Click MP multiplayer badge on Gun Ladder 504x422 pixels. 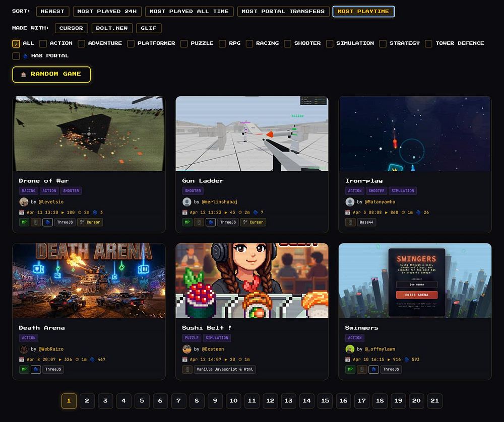(x=187, y=222)
